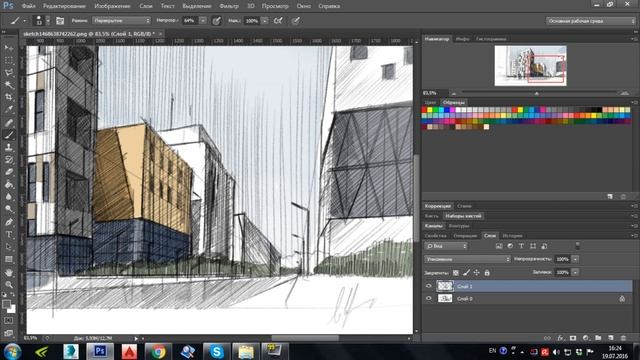The width and height of the screenshot is (640, 360).
Task: Switch to the Инфо tab
Action: point(462,39)
